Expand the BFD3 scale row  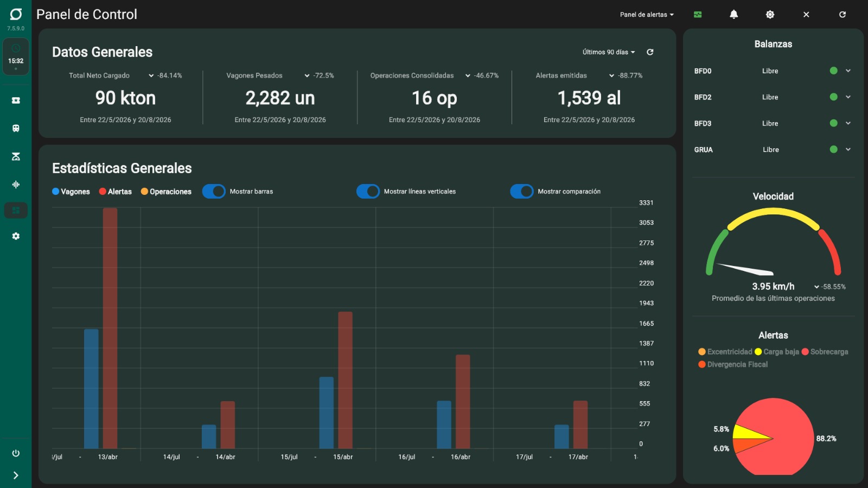click(848, 123)
